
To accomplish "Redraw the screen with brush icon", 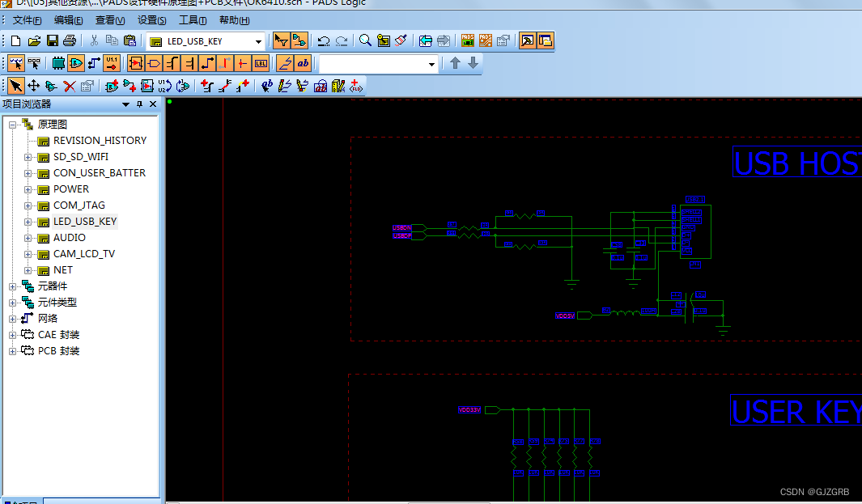I will (401, 40).
